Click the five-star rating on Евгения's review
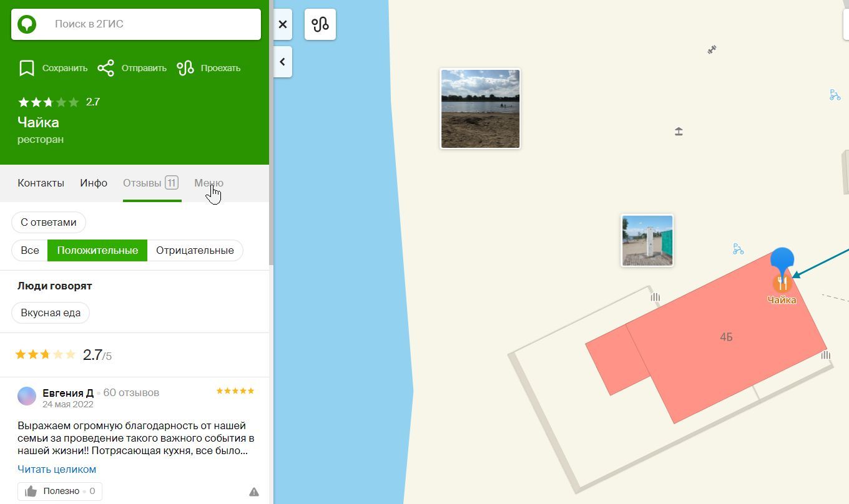849x504 pixels. pyautogui.click(x=235, y=391)
